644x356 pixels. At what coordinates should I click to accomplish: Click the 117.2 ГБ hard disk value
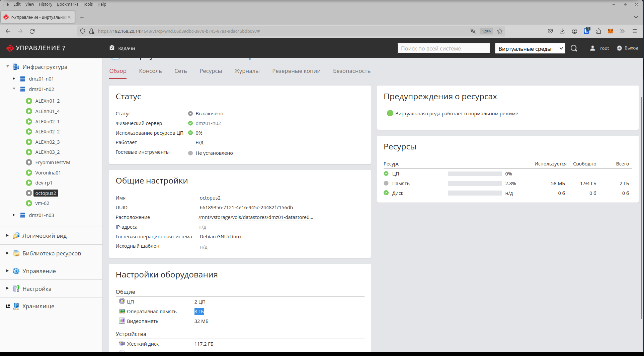click(204, 344)
